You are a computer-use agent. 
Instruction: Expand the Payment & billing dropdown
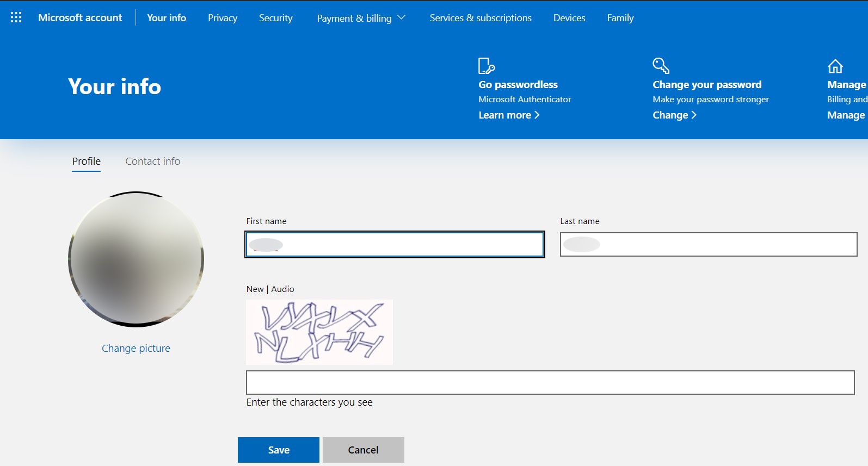(x=361, y=18)
